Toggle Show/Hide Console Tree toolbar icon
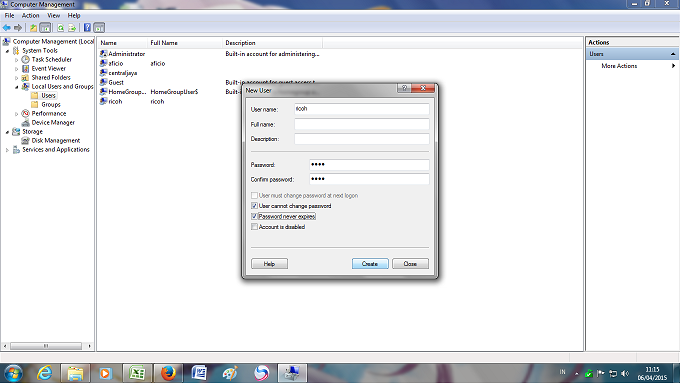 45,28
